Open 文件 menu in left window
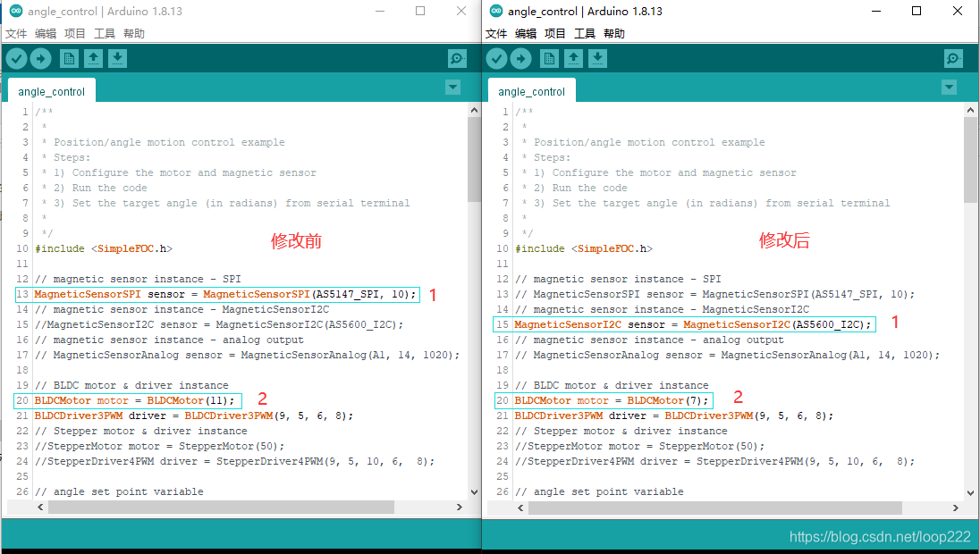 (16, 34)
